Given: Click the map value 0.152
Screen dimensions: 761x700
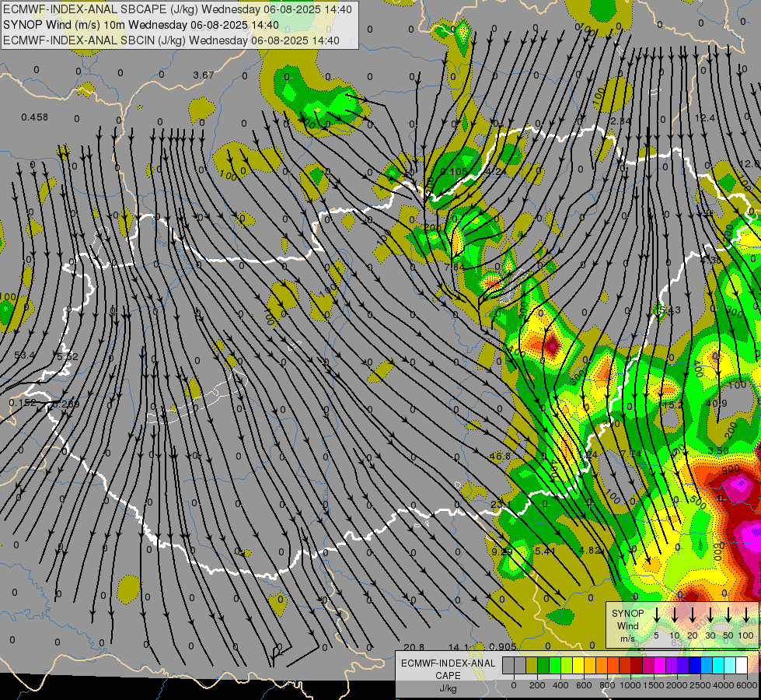Looking at the screenshot, I should click(23, 402).
